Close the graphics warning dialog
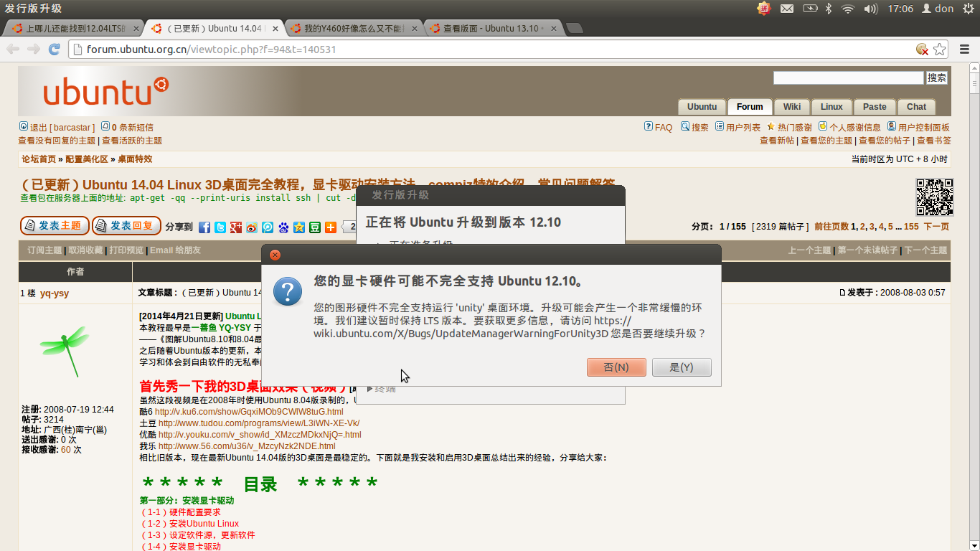 (x=275, y=255)
